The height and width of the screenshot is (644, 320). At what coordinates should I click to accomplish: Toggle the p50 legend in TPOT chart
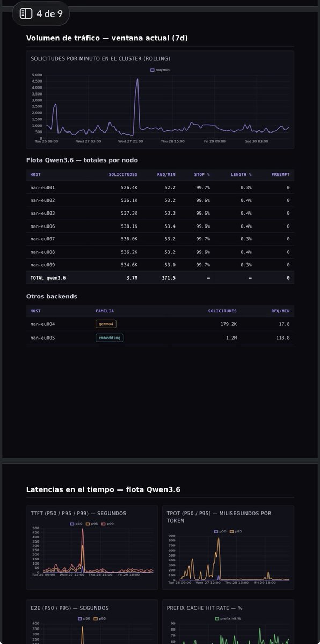pyautogui.click(x=220, y=531)
